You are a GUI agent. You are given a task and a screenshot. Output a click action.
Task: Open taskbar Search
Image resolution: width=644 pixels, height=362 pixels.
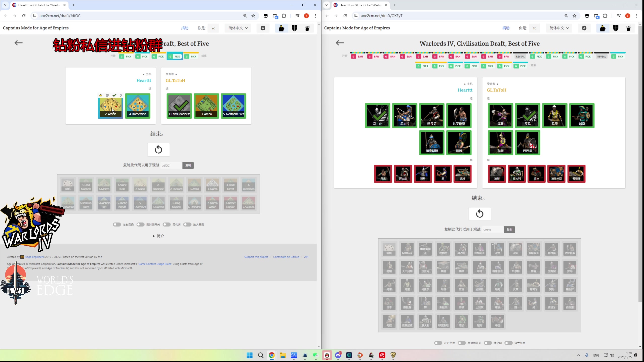pos(261,355)
